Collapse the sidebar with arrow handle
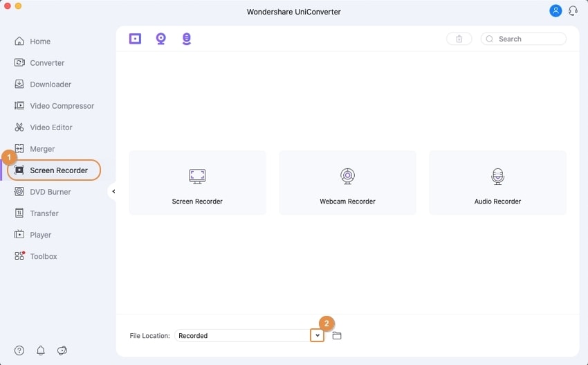The height and width of the screenshot is (365, 588). click(113, 192)
